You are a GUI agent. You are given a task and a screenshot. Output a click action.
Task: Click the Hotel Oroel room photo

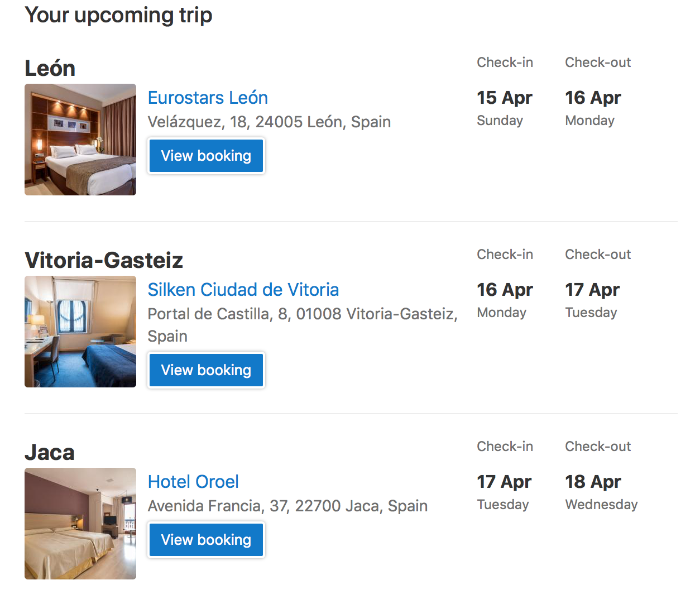pyautogui.click(x=80, y=524)
